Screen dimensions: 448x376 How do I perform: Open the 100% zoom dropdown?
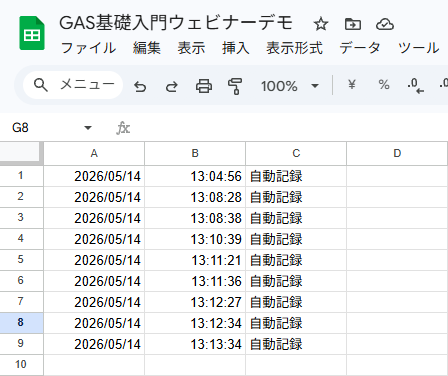tap(290, 86)
